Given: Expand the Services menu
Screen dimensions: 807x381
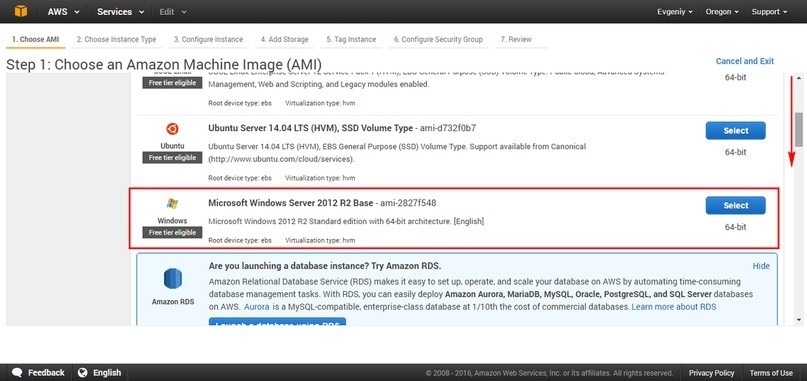Looking at the screenshot, I should click(x=120, y=12).
